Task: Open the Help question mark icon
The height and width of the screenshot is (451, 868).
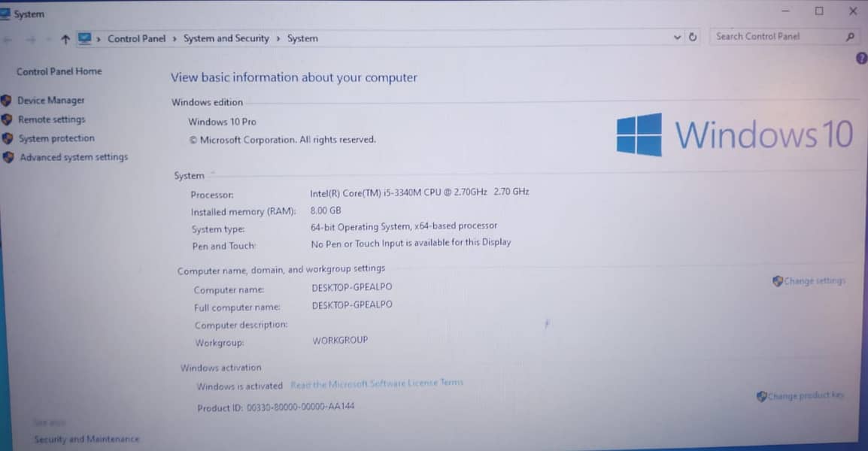Action: point(861,58)
